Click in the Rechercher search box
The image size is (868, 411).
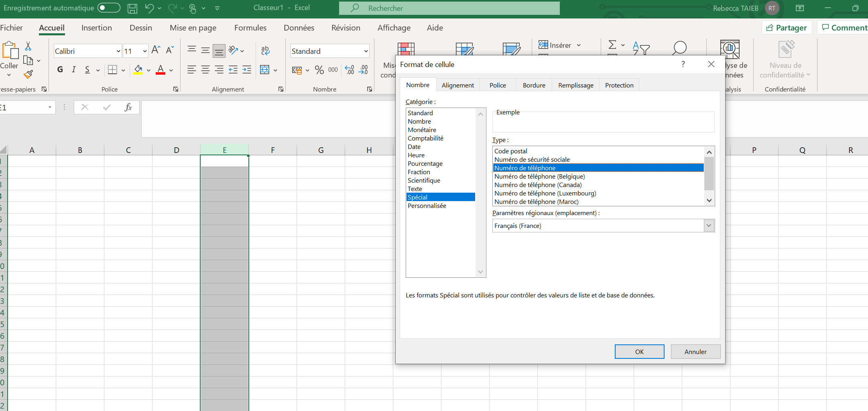point(449,8)
